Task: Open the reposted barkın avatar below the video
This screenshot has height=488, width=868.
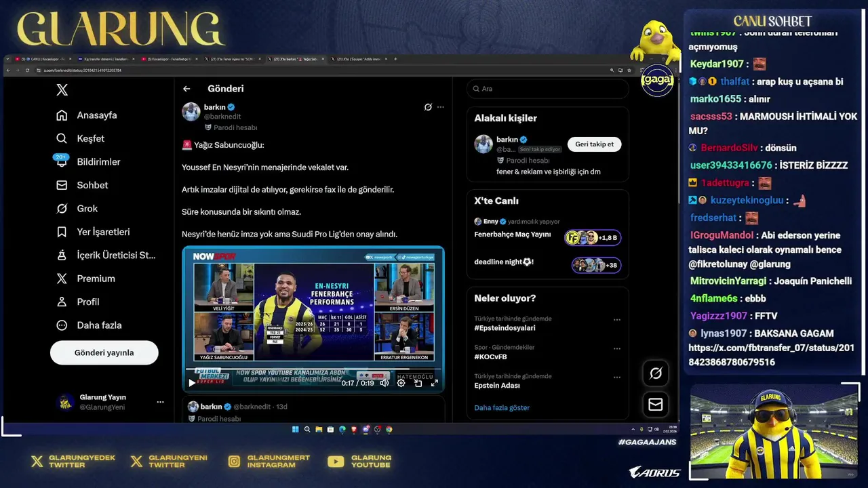Action: [x=193, y=407]
